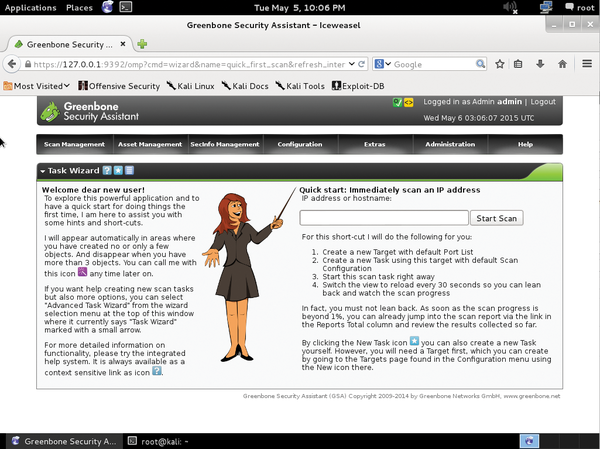600x449 pixels.
Task: Open the Extras menu
Action: coord(375,144)
